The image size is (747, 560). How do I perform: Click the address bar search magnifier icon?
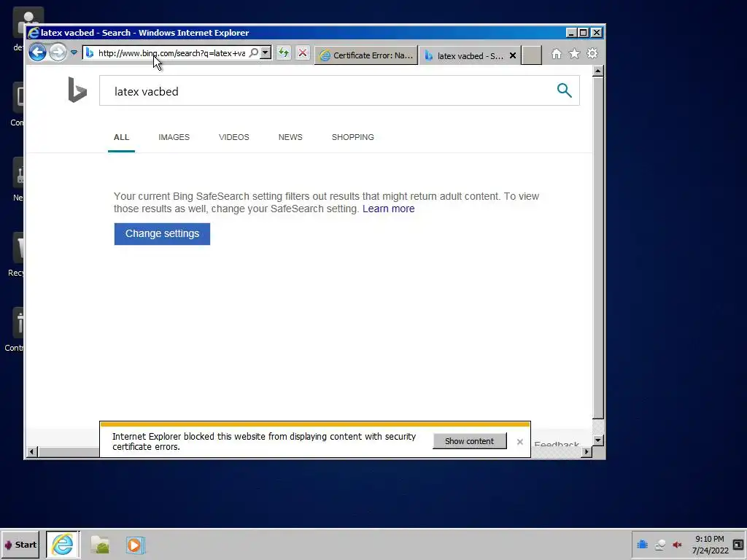(254, 52)
